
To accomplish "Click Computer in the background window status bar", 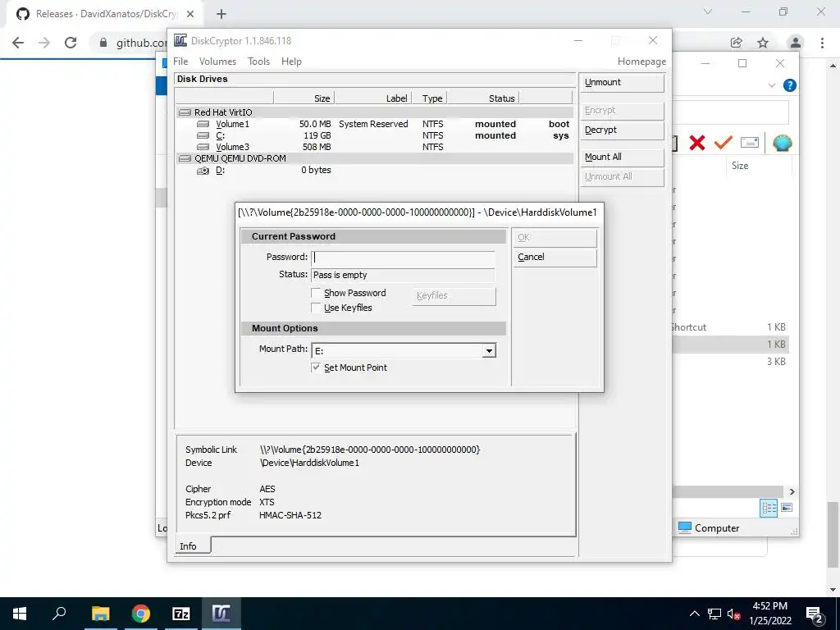I will [x=709, y=528].
